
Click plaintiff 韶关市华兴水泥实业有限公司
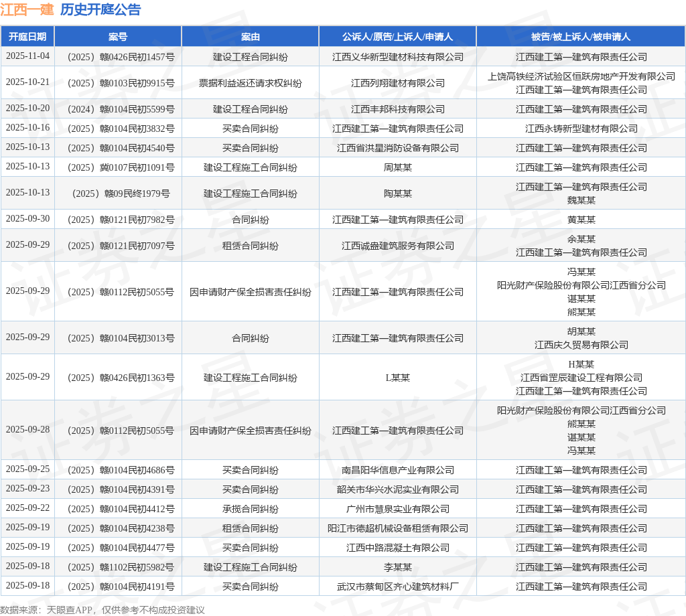pos(398,489)
